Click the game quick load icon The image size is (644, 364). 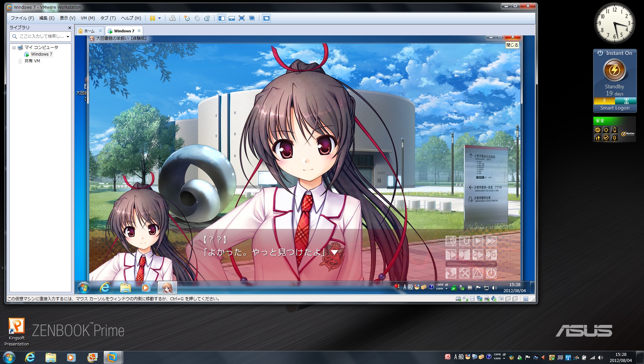pos(491,254)
